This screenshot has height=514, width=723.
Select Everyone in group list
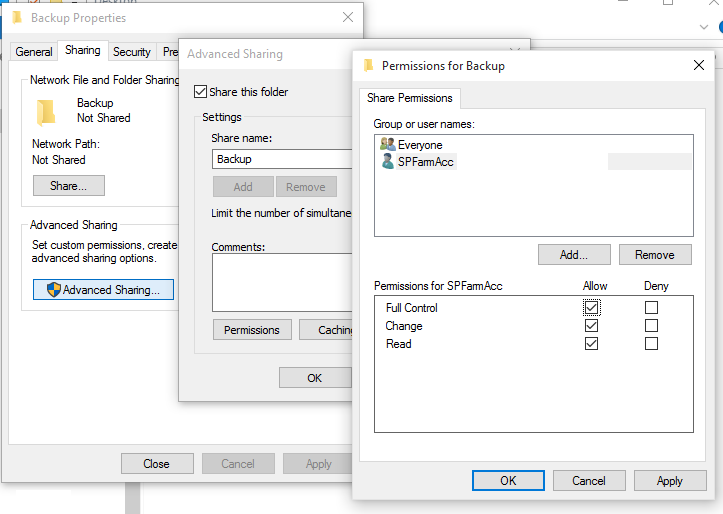[420, 145]
